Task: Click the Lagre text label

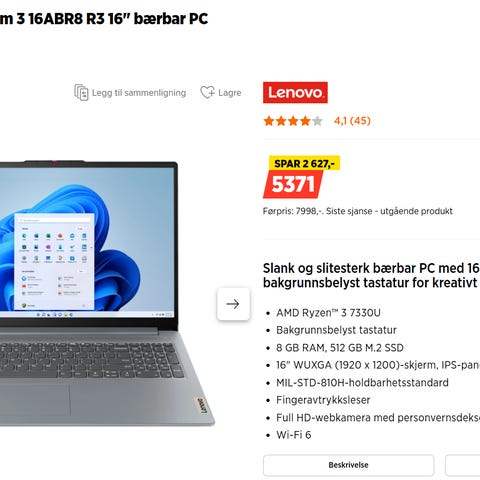Action: tap(230, 93)
